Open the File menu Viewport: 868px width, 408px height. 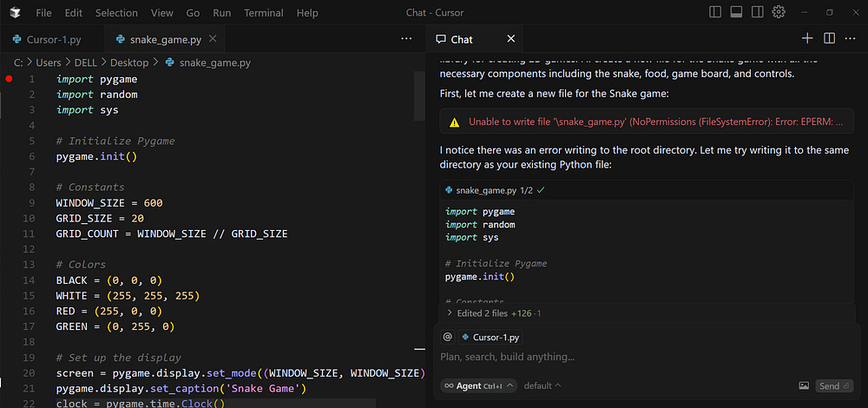pos(43,13)
